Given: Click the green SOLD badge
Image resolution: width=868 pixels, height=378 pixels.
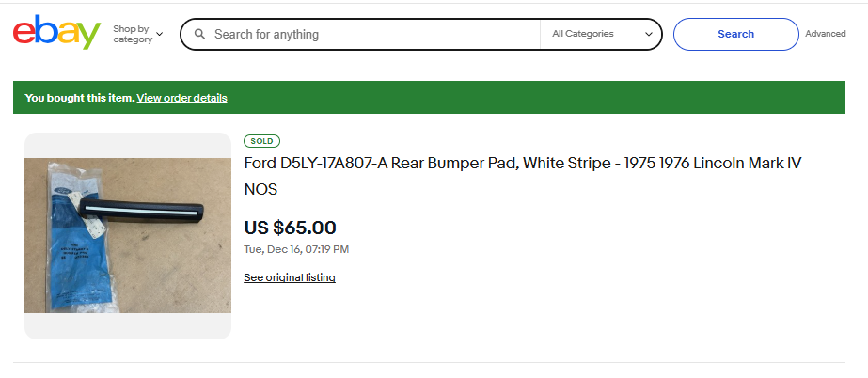Looking at the screenshot, I should coord(261,141).
